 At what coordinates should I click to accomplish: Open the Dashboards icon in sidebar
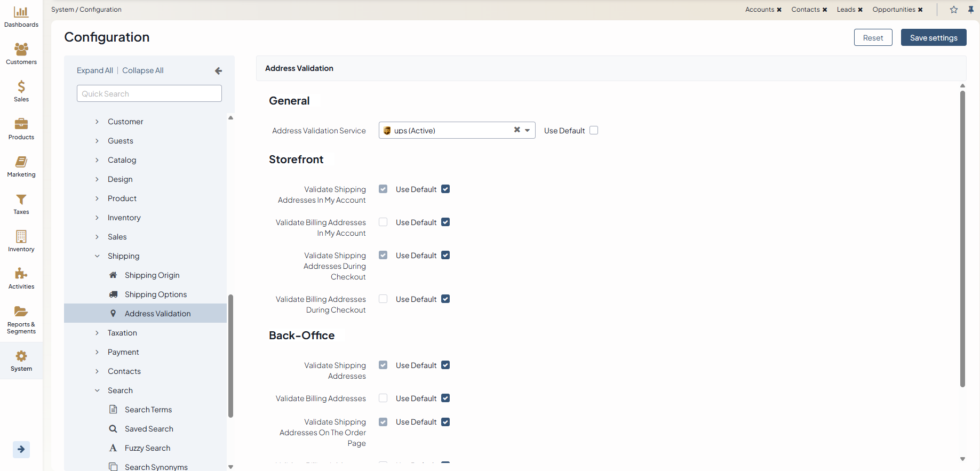pos(21,12)
